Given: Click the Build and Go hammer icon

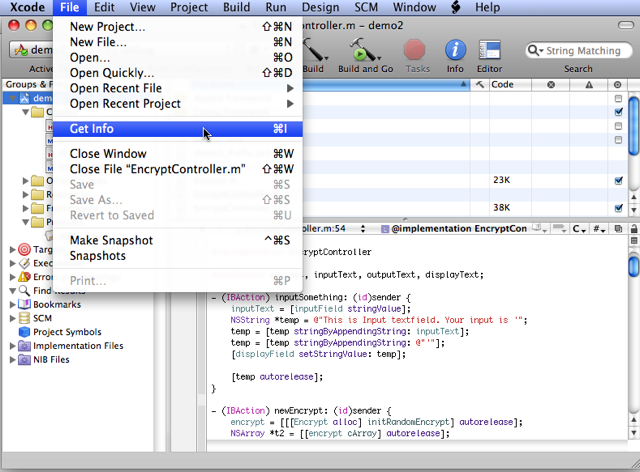Looking at the screenshot, I should pyautogui.click(x=365, y=50).
